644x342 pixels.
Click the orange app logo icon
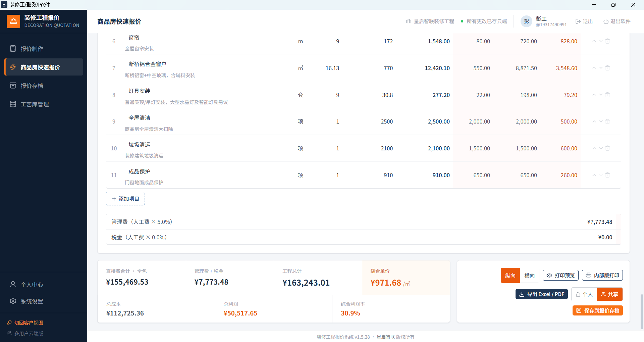tap(13, 21)
